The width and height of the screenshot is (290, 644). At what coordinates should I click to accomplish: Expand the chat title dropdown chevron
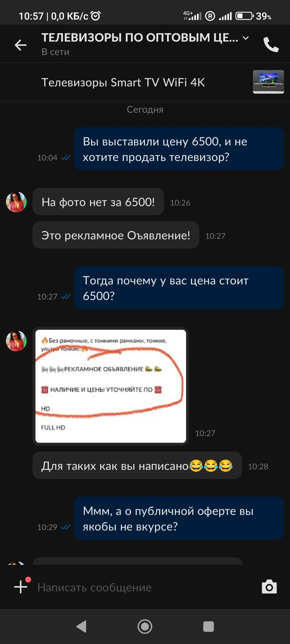[x=246, y=38]
